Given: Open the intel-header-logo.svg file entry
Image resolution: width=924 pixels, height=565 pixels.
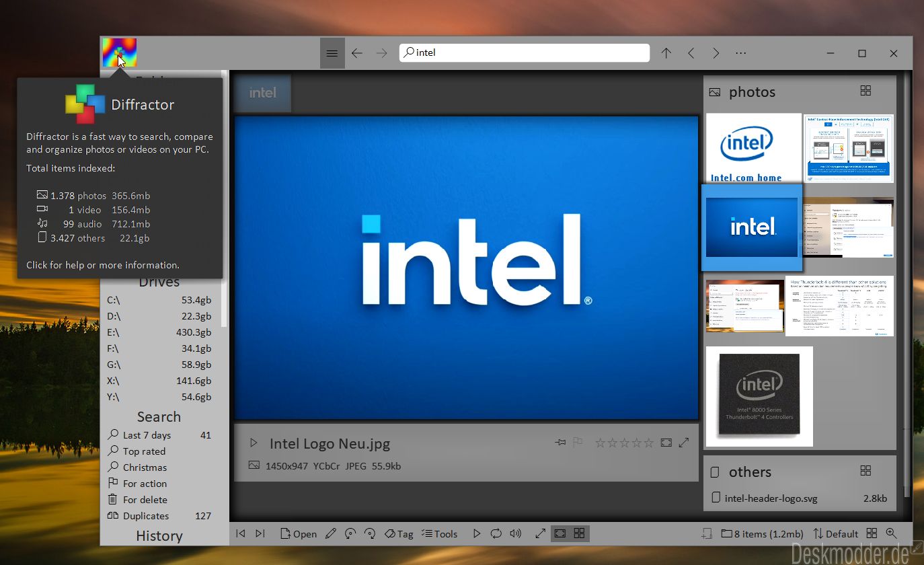Looking at the screenshot, I should [x=800, y=498].
